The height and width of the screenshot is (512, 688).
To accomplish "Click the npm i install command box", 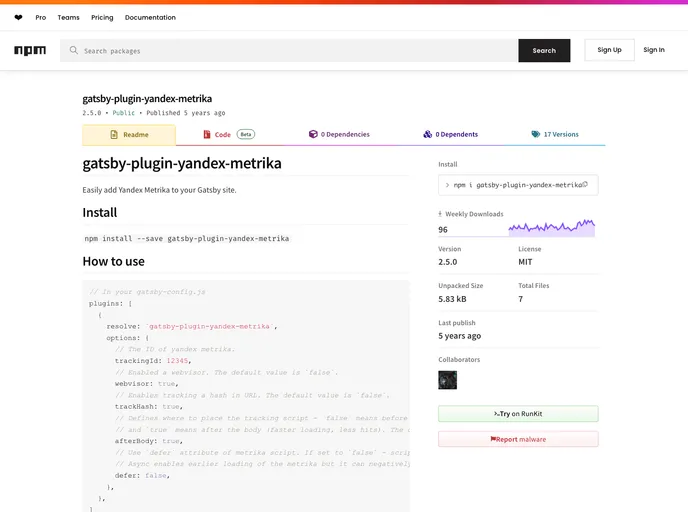I will coord(518,185).
